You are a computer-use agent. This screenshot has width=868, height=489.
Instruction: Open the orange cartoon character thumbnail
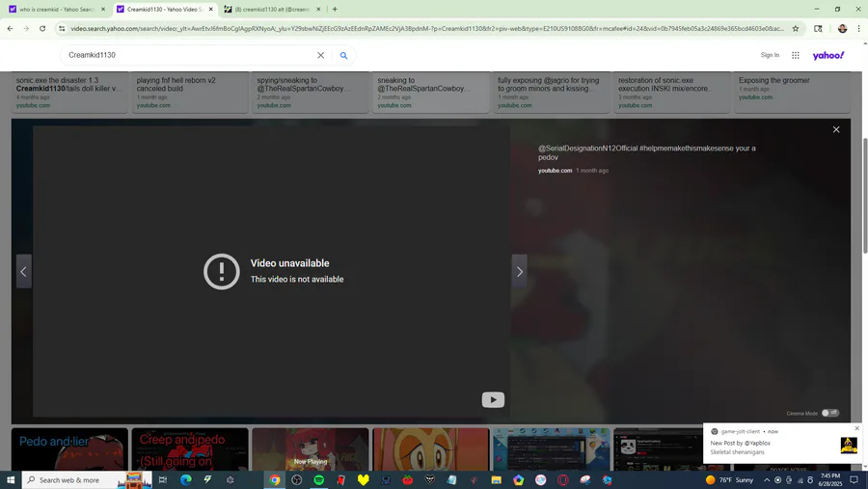coord(431,449)
